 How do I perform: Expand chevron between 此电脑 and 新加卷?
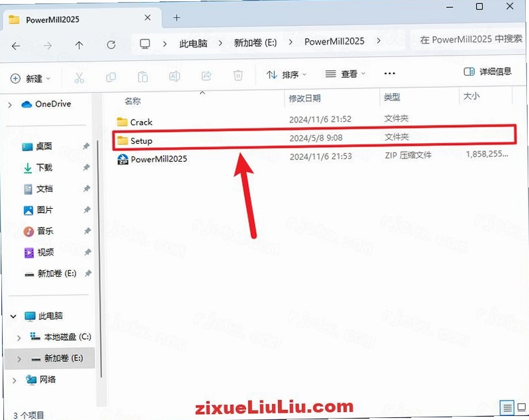[x=220, y=43]
